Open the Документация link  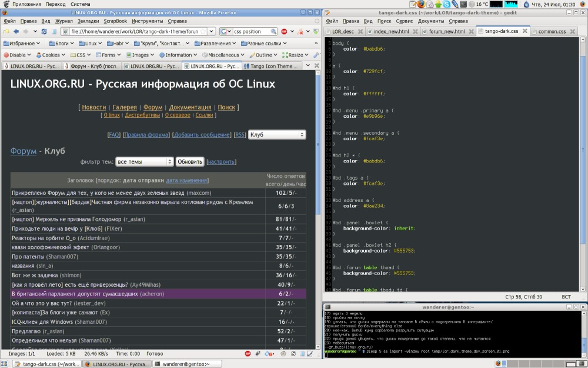pyautogui.click(x=190, y=107)
